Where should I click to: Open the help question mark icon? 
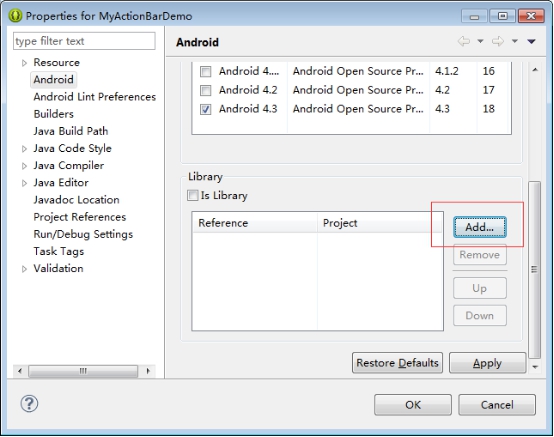pos(29,403)
